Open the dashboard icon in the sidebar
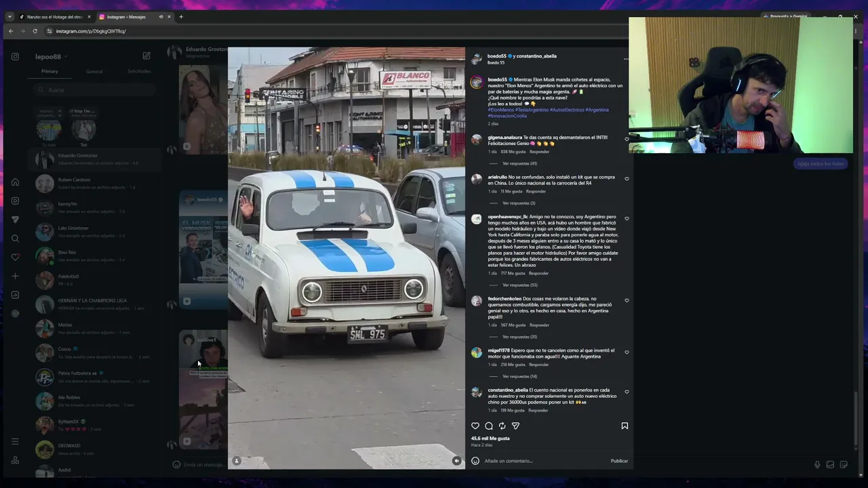Image resolution: width=868 pixels, height=488 pixels. pyautogui.click(x=15, y=295)
